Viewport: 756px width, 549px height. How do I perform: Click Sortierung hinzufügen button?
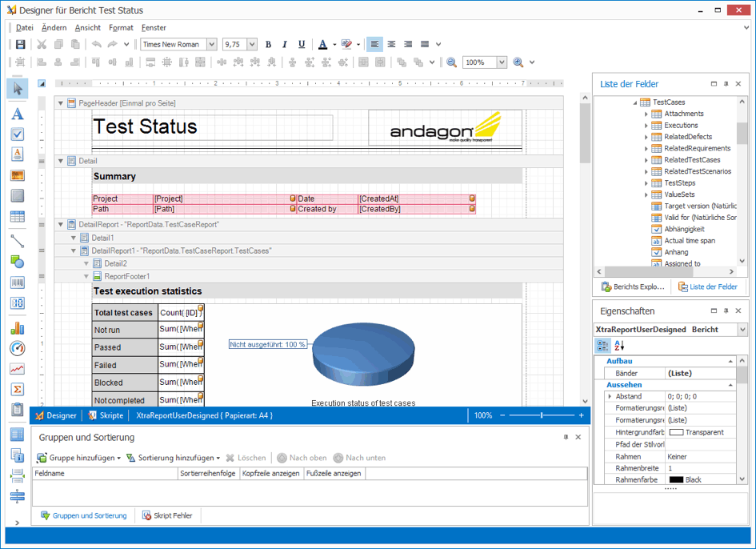coord(173,458)
